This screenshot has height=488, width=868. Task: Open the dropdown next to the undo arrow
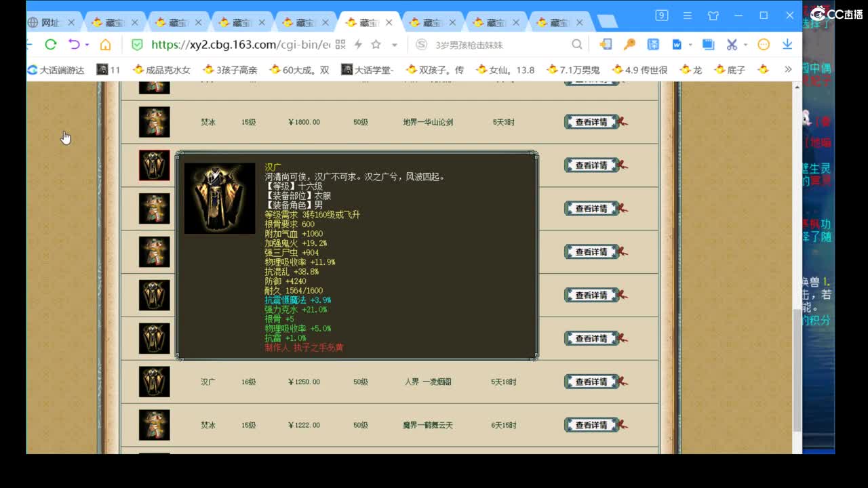(87, 45)
